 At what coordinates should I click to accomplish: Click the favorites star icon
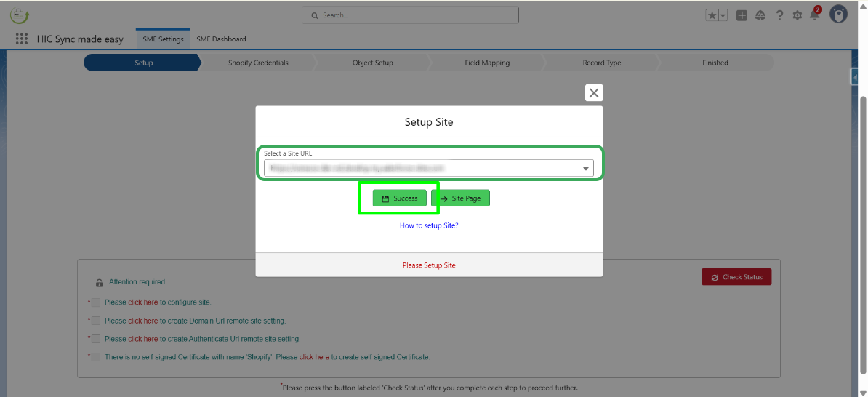click(x=712, y=15)
